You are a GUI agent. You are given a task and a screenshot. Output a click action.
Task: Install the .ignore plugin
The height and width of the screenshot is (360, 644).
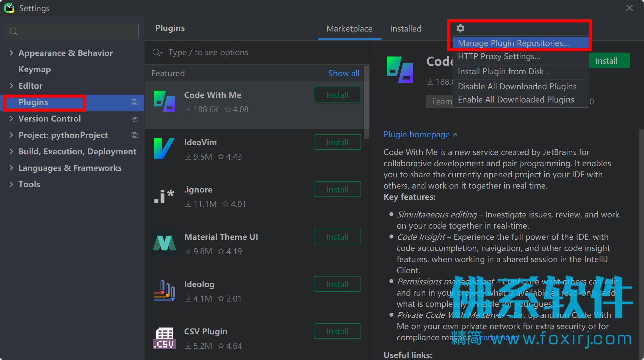337,190
